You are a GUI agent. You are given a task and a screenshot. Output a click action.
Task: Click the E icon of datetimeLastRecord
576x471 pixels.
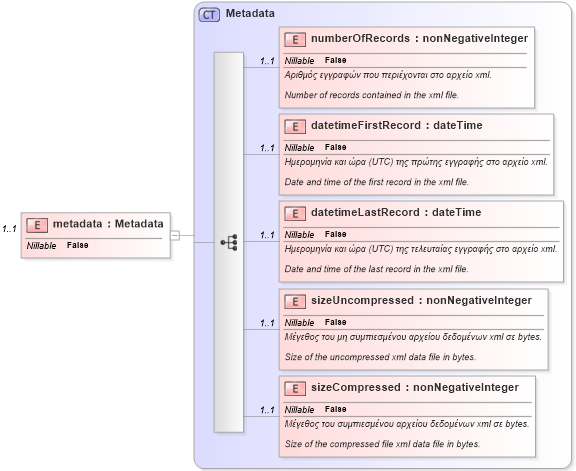click(x=295, y=213)
